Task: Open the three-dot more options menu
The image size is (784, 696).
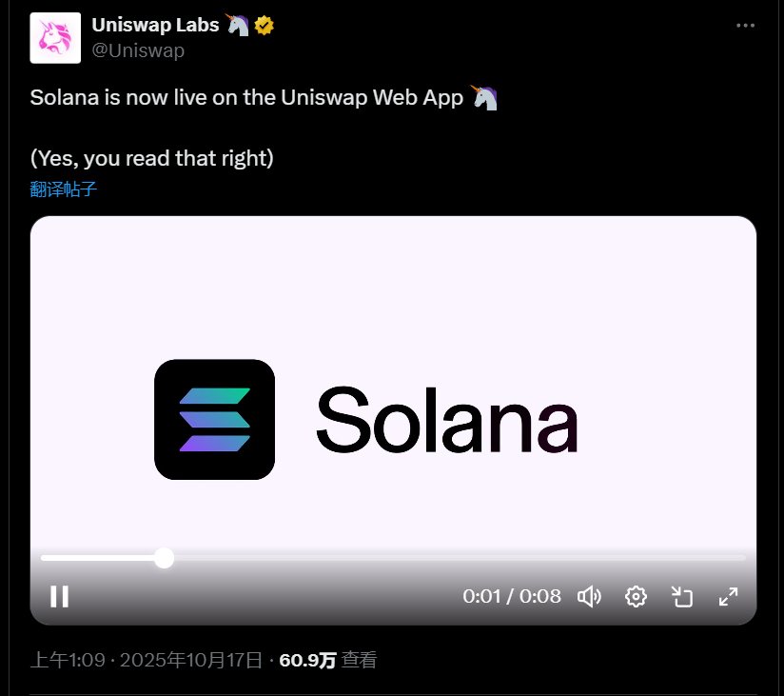Action: [745, 26]
